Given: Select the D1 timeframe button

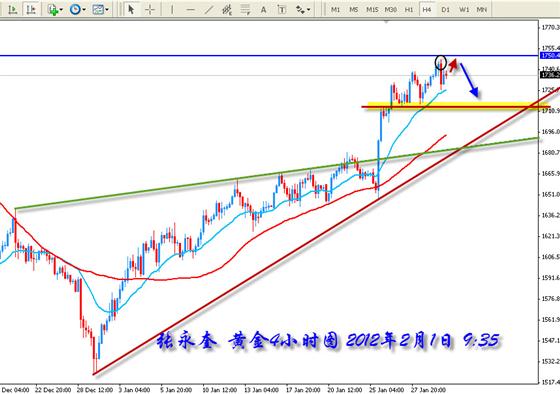Looking at the screenshot, I should click(x=445, y=10).
